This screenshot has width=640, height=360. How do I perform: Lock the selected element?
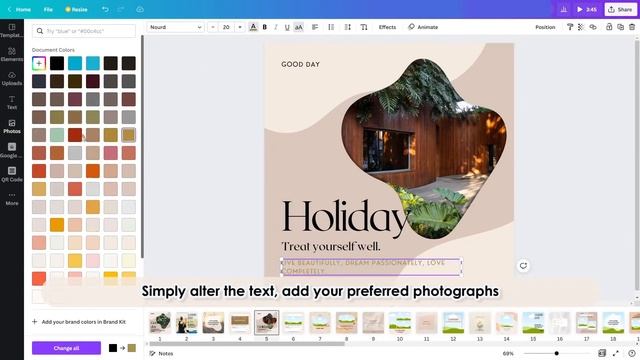tap(609, 27)
